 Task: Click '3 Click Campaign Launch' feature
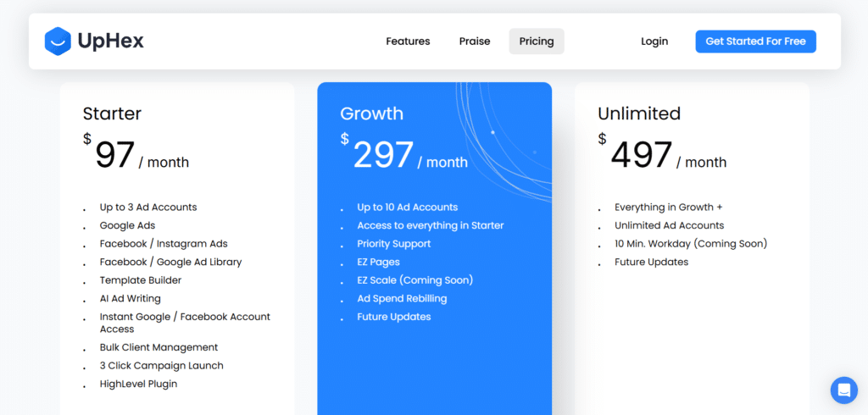162,366
